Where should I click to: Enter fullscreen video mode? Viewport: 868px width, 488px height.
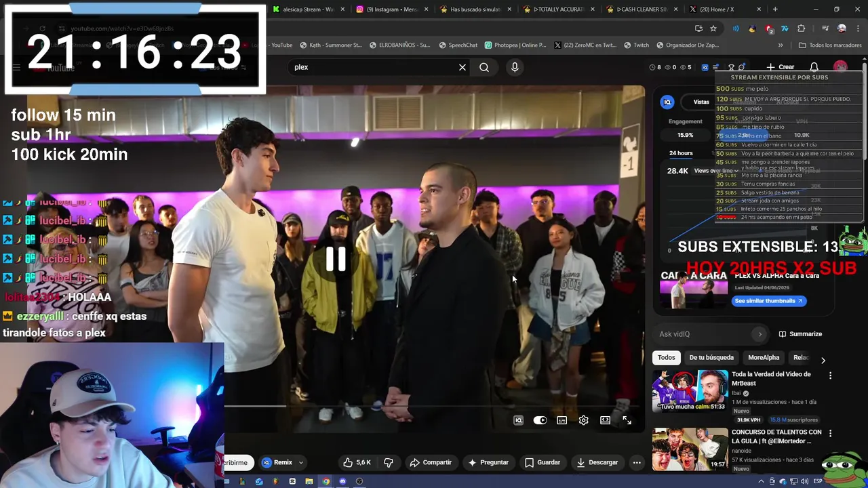click(627, 420)
